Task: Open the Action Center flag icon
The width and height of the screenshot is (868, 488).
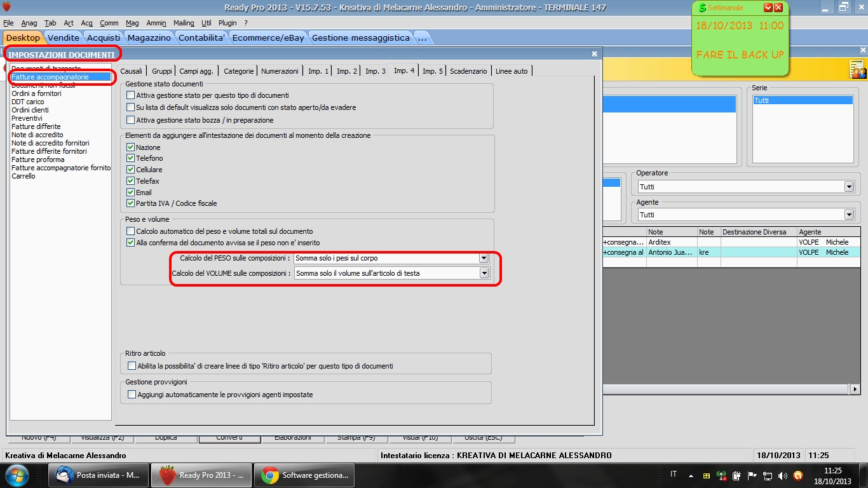Action: click(752, 475)
